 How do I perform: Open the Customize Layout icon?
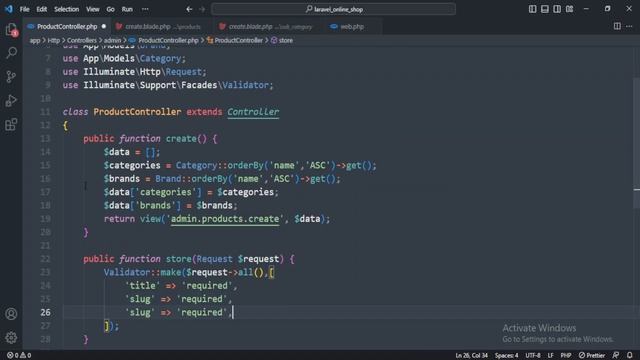pos(569,9)
